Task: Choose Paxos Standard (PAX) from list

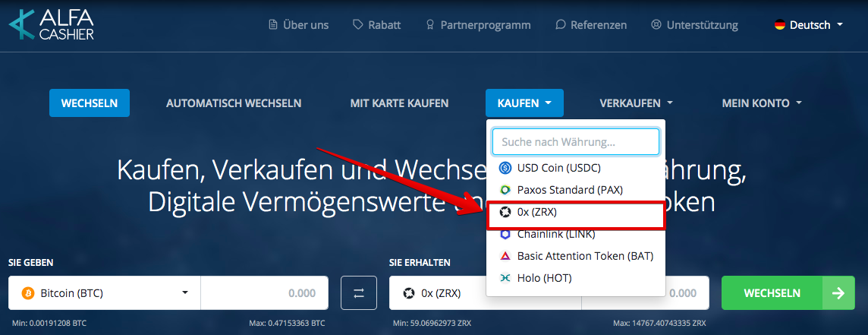Action: [576, 190]
